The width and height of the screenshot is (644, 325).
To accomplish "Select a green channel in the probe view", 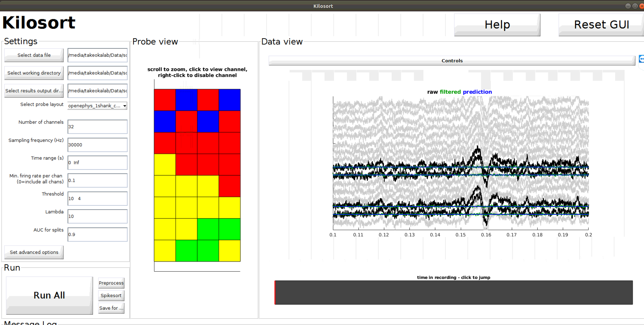I will (207, 229).
